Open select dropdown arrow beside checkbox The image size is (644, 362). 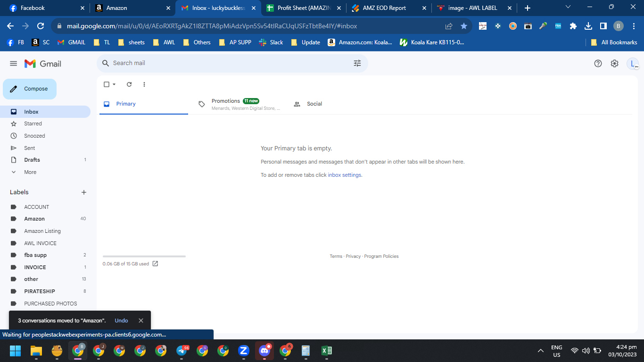pyautogui.click(x=114, y=84)
